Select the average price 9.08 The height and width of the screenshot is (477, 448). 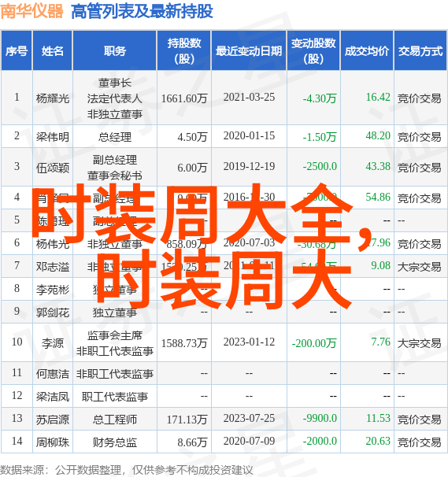(381, 265)
